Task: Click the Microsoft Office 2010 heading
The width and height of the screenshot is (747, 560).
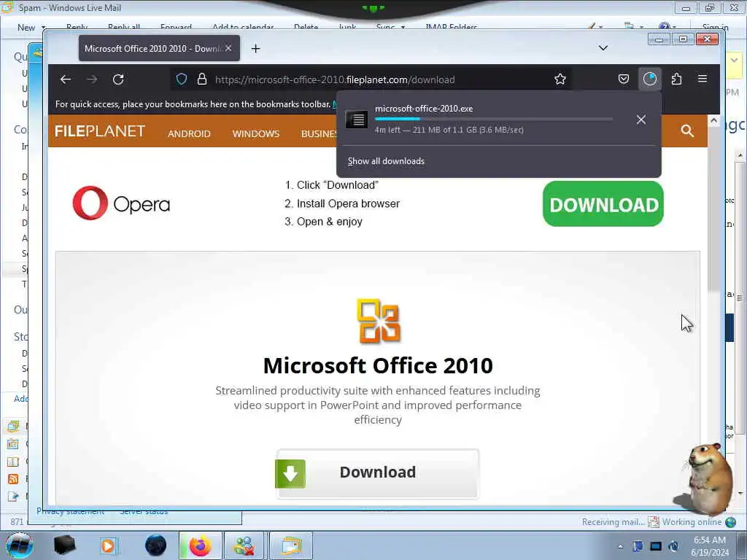Action: (378, 366)
